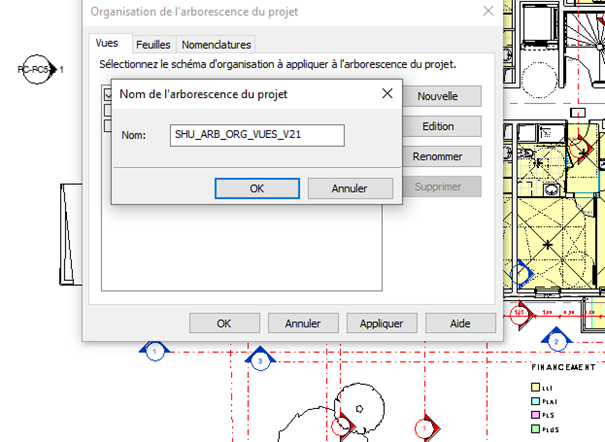
Task: Select the red elevation marker labeled 125
Action: [522, 314]
